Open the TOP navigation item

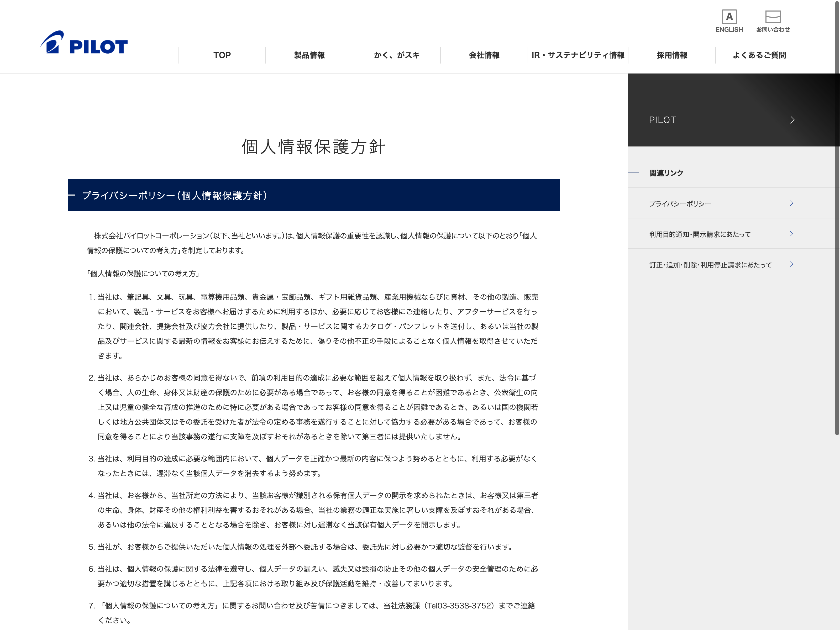(222, 55)
